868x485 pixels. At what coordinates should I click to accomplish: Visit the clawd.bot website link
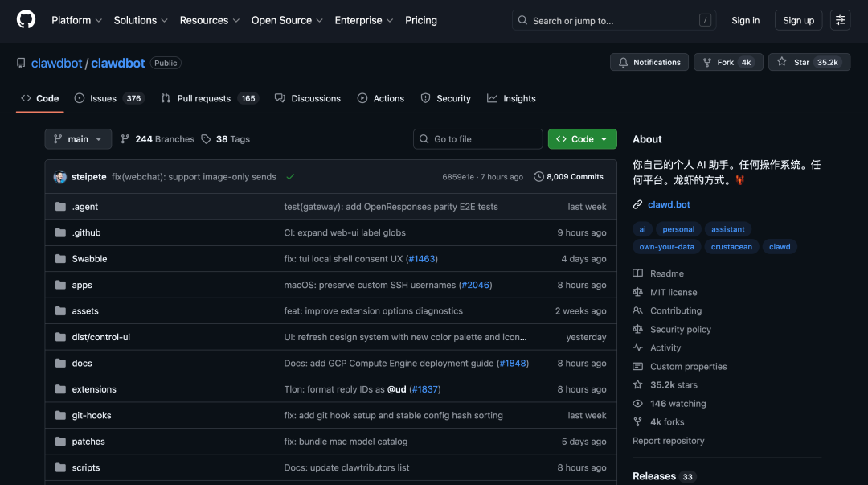[668, 203]
